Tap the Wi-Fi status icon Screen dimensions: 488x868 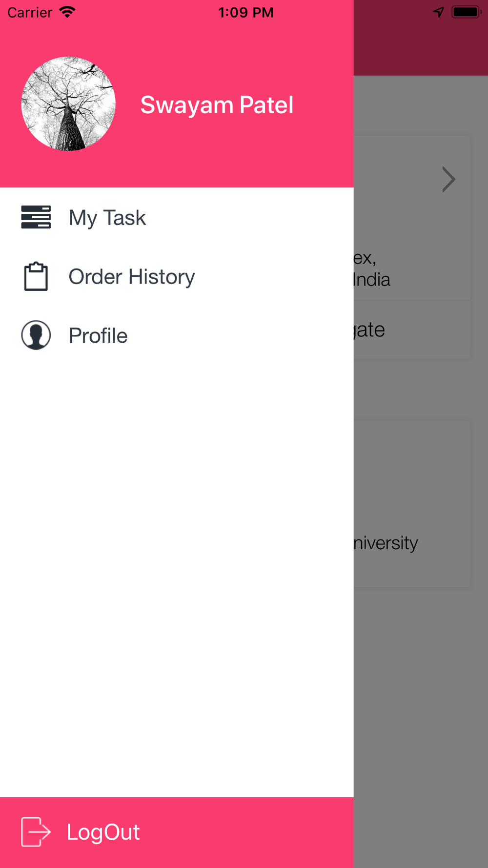[67, 12]
